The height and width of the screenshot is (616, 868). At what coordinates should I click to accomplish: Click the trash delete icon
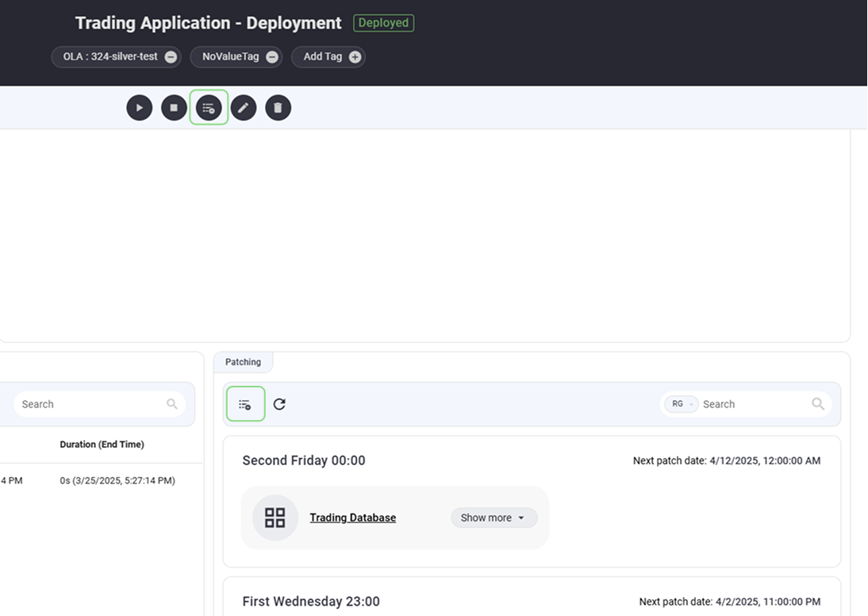(278, 108)
